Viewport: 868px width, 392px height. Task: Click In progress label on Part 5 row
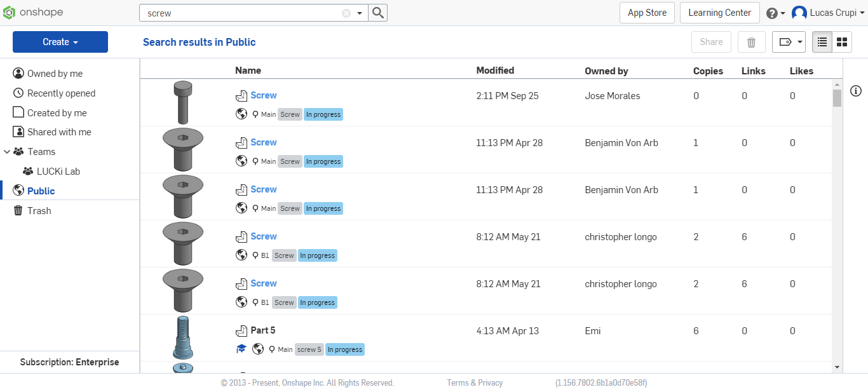click(x=345, y=349)
